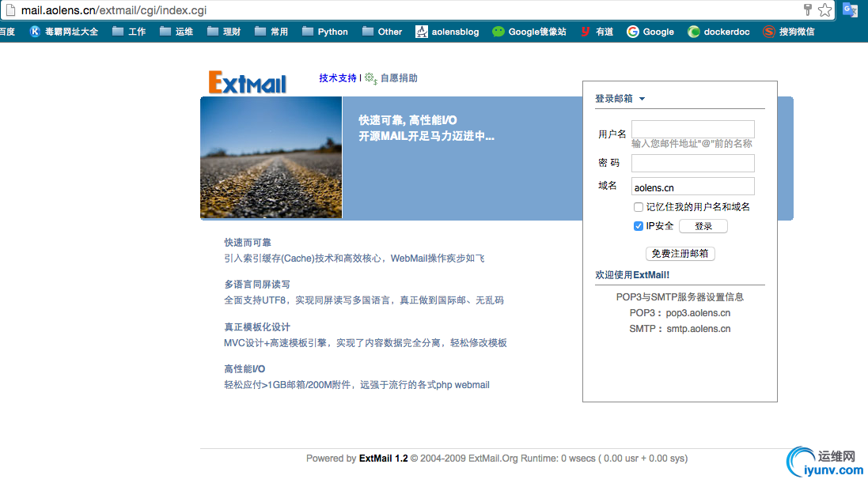The image size is (868, 483).
Task: Open the aolensblog bookmark
Action: click(x=447, y=32)
